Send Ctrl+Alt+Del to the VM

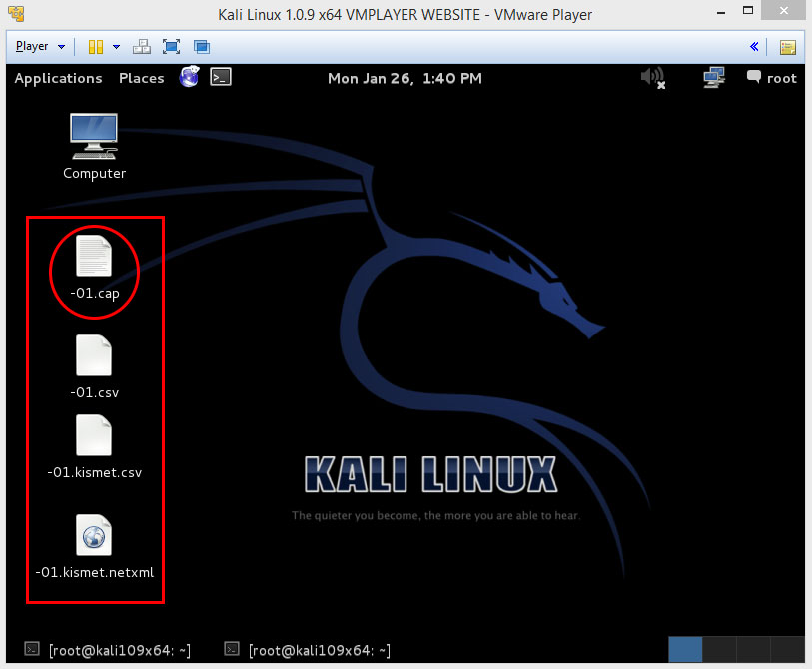click(142, 47)
